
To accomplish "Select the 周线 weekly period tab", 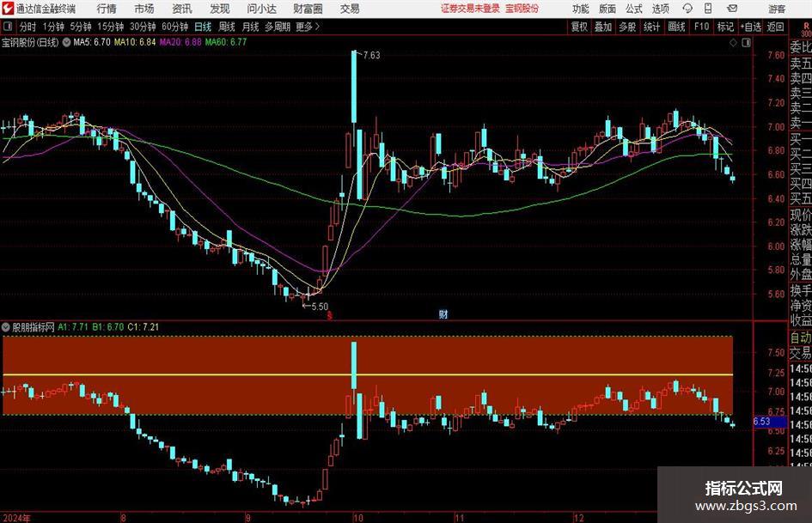I will (227, 27).
